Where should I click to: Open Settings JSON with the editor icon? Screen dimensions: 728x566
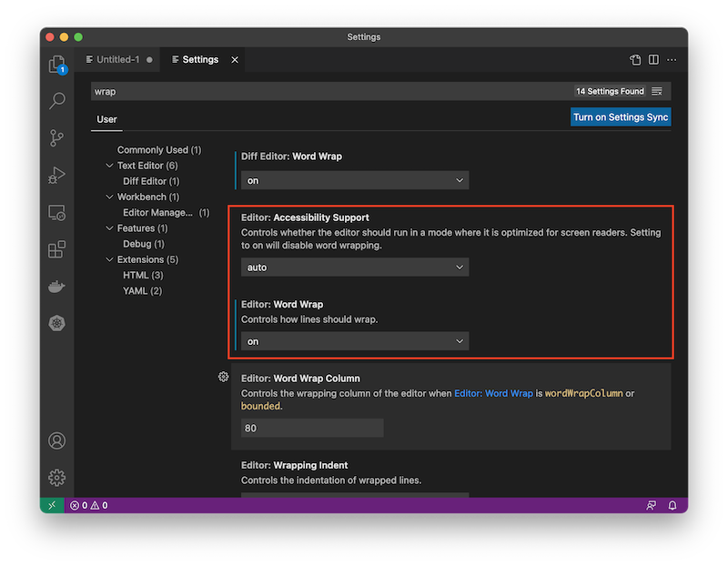[x=634, y=58]
